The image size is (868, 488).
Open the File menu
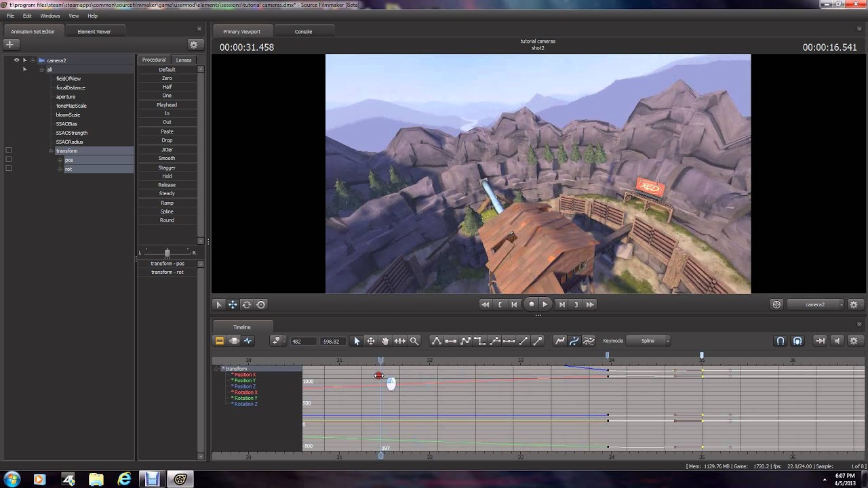pyautogui.click(x=10, y=16)
